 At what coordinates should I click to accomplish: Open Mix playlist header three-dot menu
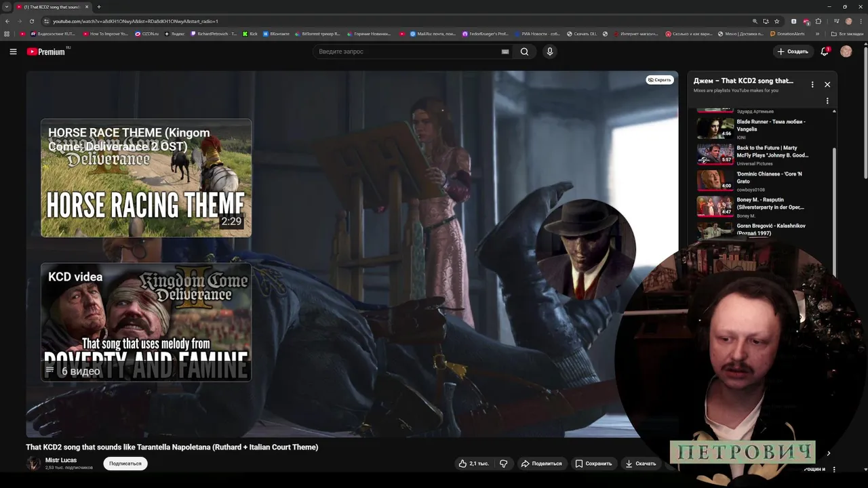[812, 85]
